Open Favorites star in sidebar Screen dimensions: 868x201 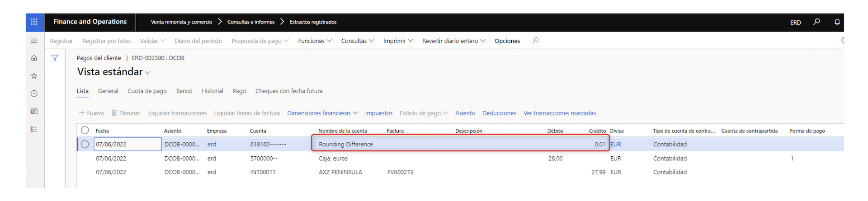tap(34, 76)
